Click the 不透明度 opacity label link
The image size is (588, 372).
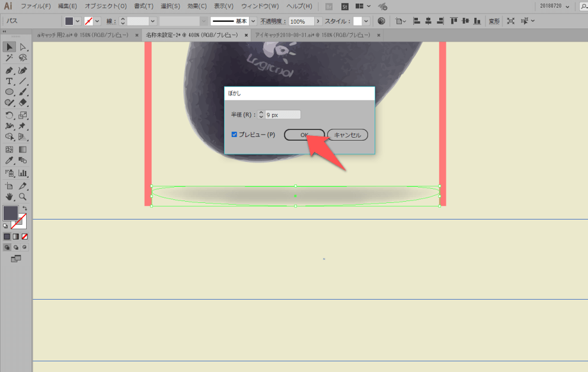point(273,21)
